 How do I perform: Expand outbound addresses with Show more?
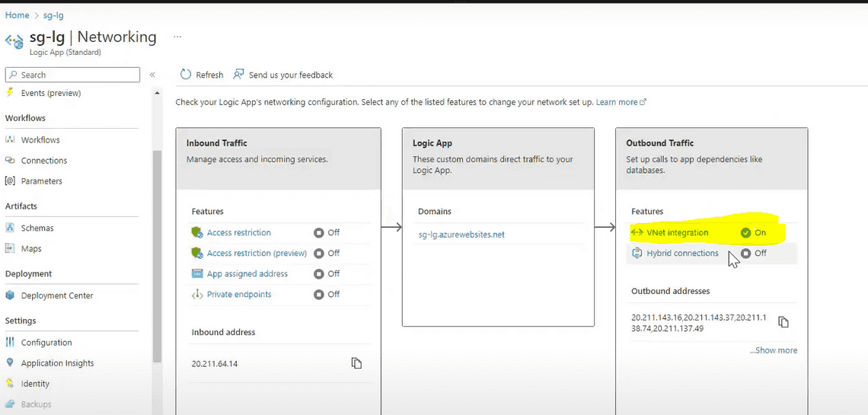click(x=774, y=350)
